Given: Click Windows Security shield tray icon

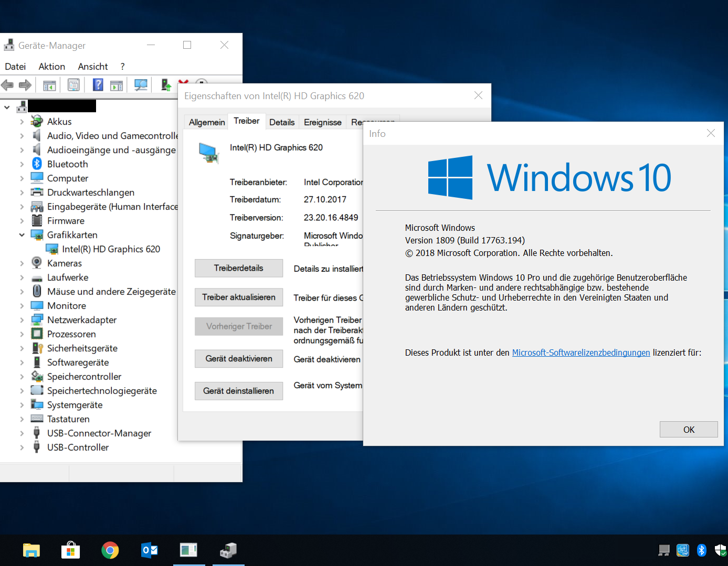Looking at the screenshot, I should 721,550.
